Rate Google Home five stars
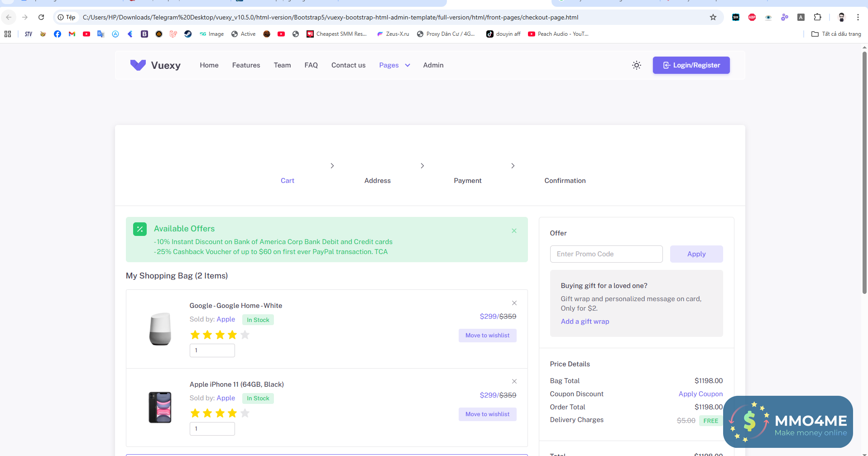Screen dimensions: 868x456 [245, 335]
